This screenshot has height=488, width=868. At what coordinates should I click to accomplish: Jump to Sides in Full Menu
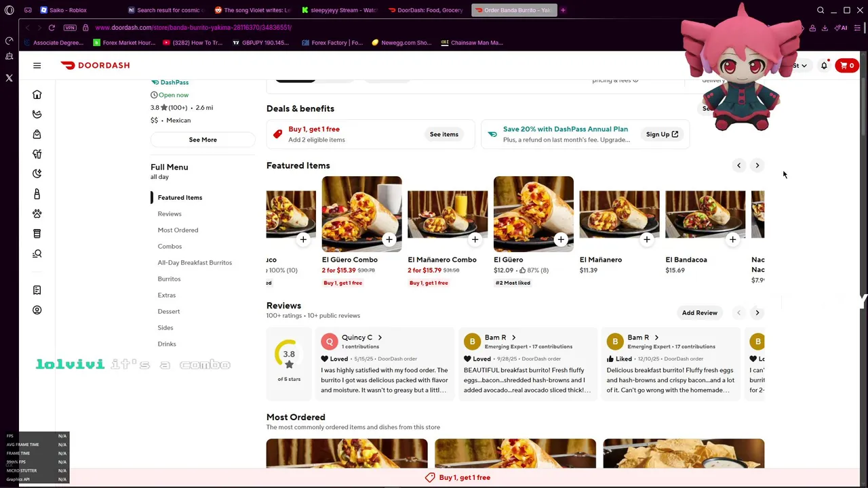tap(165, 327)
